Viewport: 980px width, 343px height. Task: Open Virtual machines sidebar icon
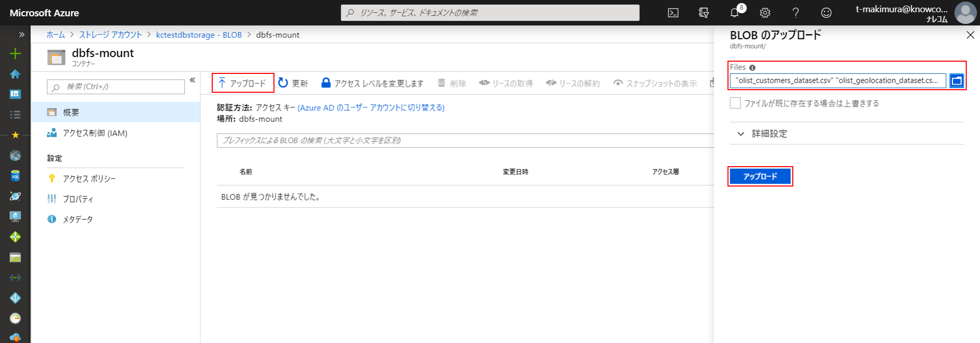tap(15, 217)
